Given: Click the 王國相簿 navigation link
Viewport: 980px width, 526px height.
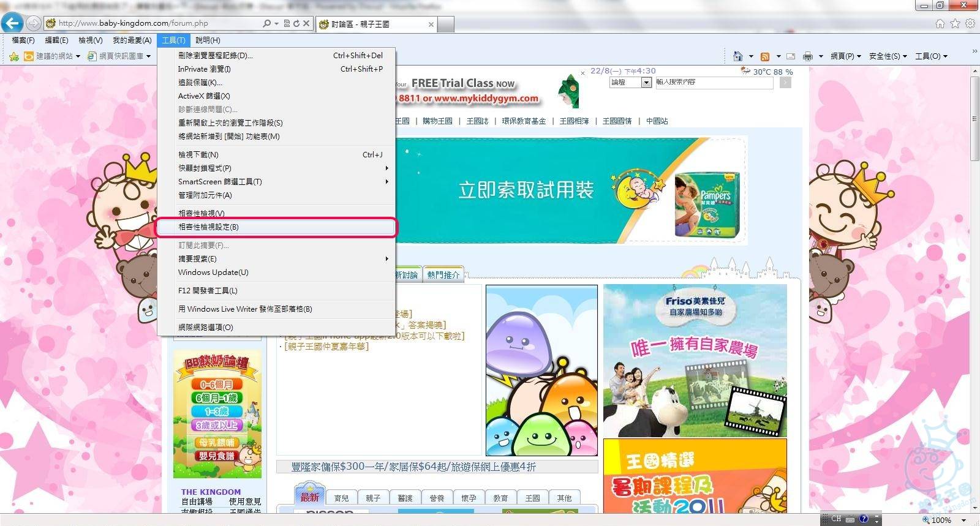Looking at the screenshot, I should [574, 121].
